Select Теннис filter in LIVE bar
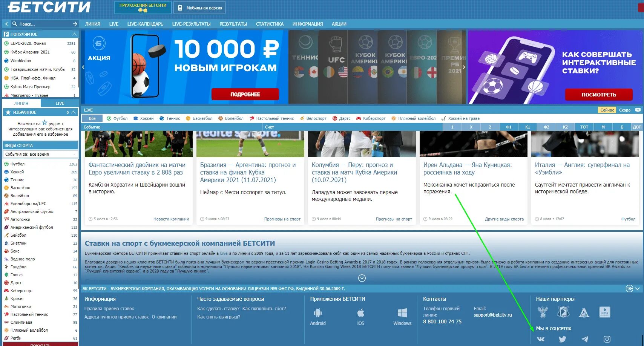Image resolution: width=644 pixels, height=346 pixels. click(x=170, y=118)
